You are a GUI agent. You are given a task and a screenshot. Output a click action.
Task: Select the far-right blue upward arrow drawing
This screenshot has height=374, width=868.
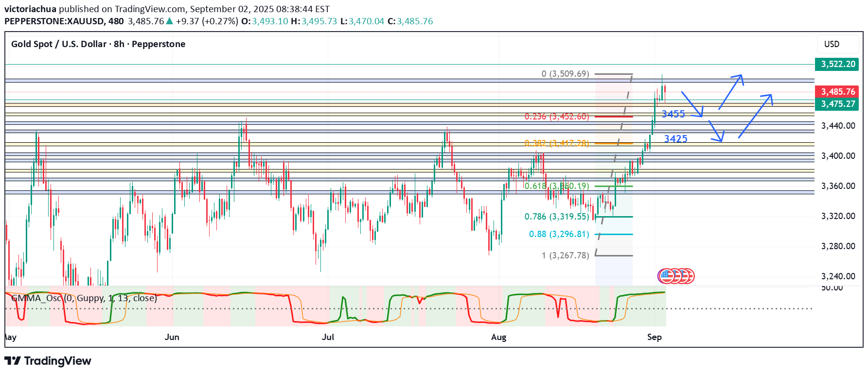click(755, 116)
